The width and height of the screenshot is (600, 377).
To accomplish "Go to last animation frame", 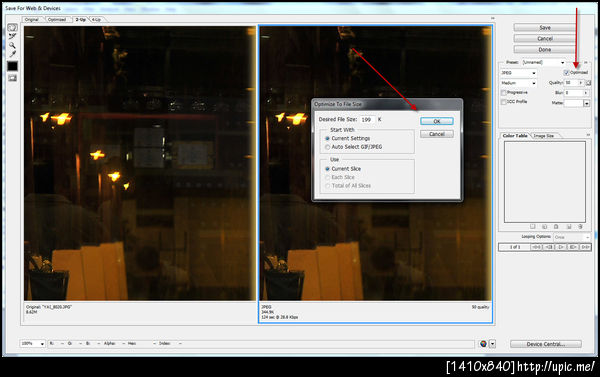I will pos(585,247).
